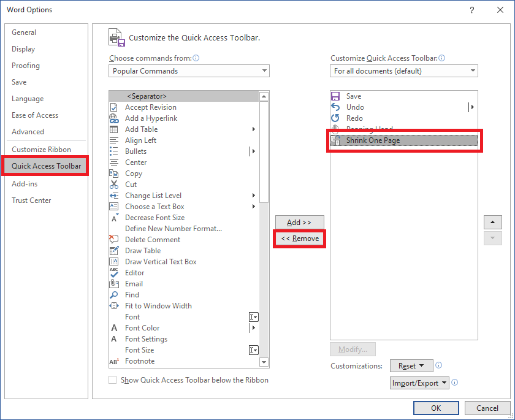The image size is (515, 420).
Task: Click the Cut scissors icon
Action: tap(114, 185)
